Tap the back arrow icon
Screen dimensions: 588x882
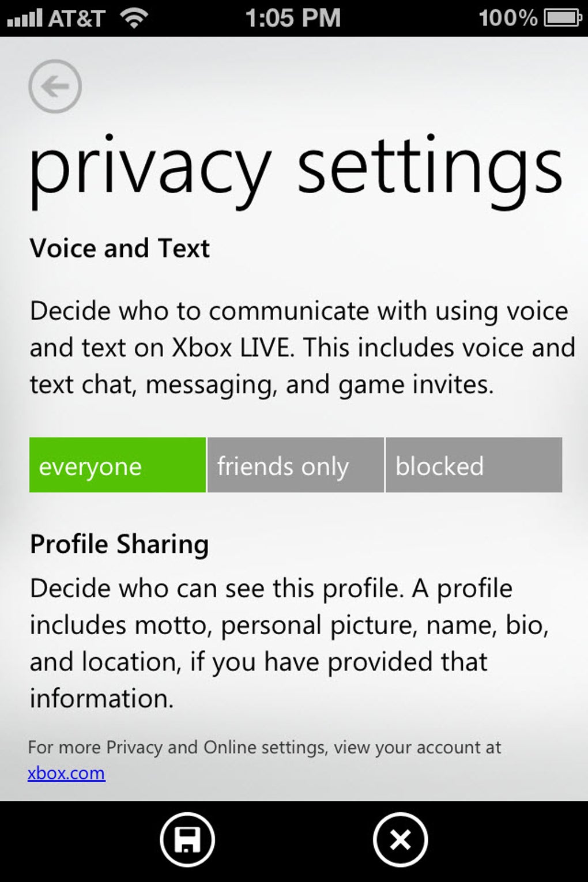tap(55, 86)
